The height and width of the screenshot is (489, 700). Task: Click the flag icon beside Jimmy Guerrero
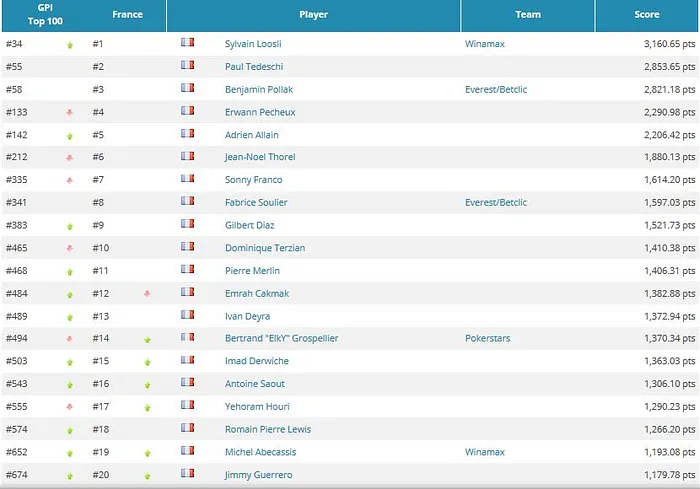187,474
